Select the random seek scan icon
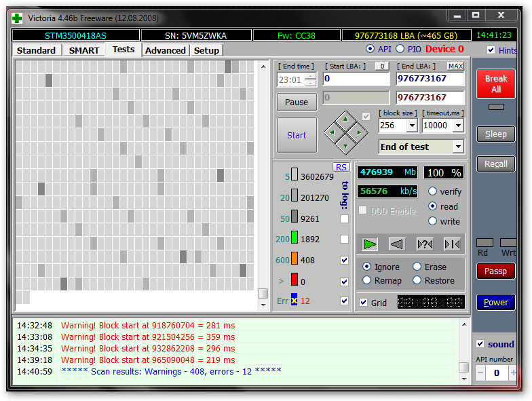 425,244
